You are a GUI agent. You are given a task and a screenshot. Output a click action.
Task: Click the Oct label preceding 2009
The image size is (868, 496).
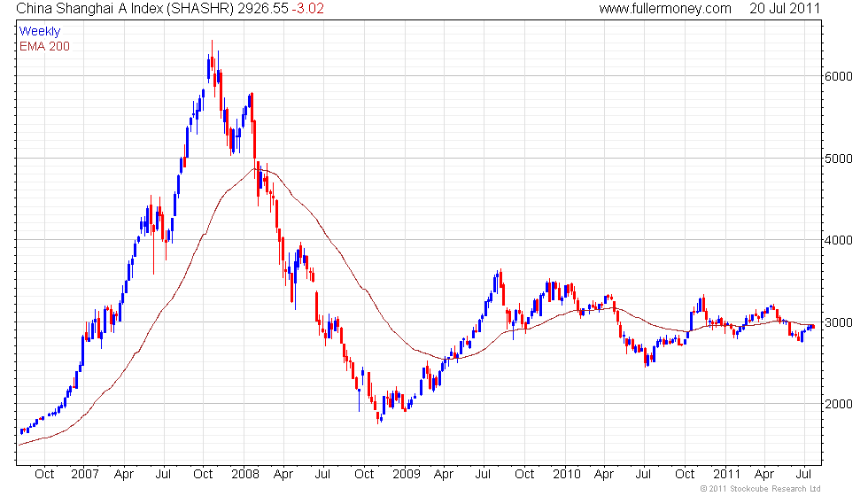click(364, 475)
